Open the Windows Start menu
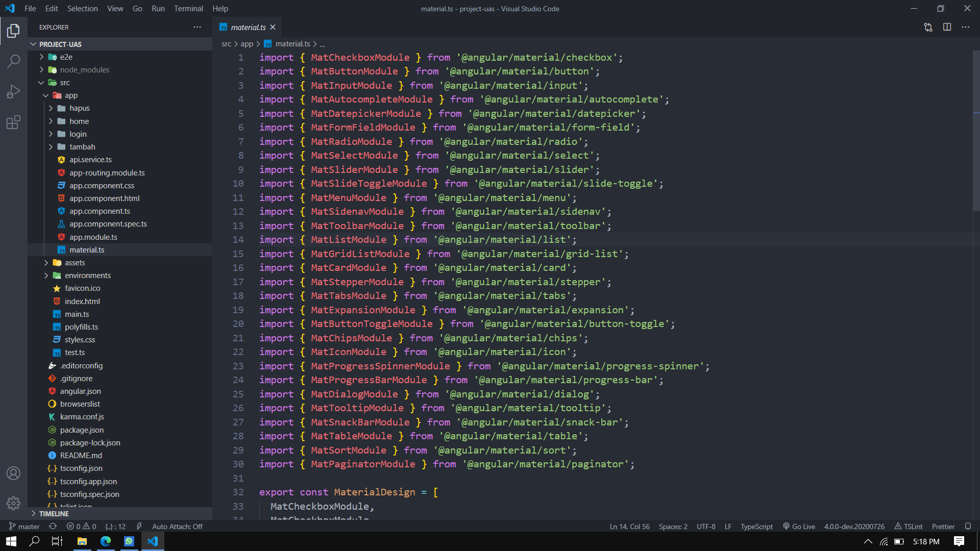This screenshot has height=551, width=980. point(11,541)
